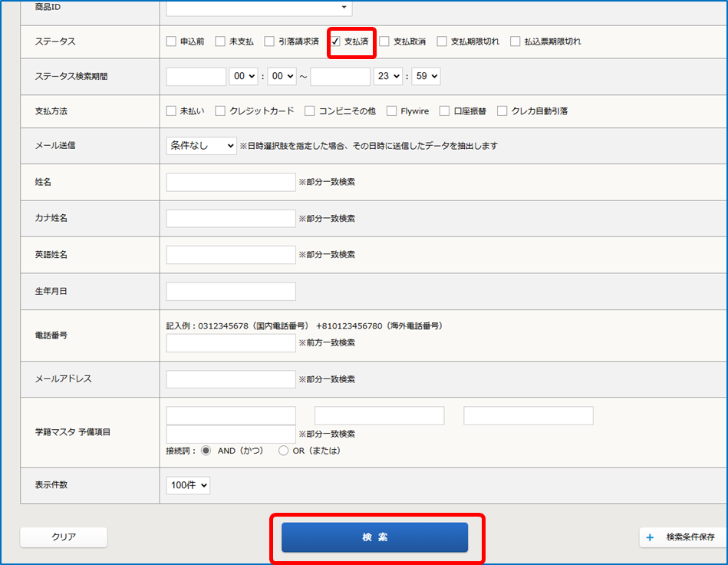The width and height of the screenshot is (728, 565).
Task: Tick the 支払取消 status checkbox
Action: pos(384,41)
